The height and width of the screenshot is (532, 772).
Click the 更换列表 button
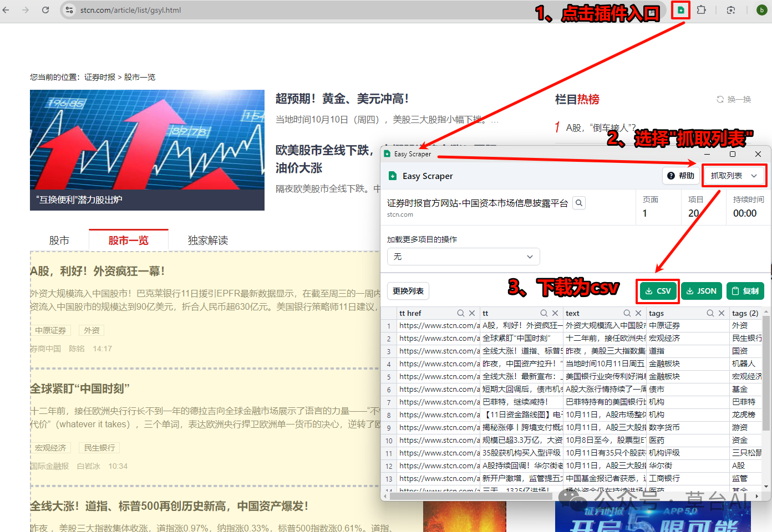408,291
